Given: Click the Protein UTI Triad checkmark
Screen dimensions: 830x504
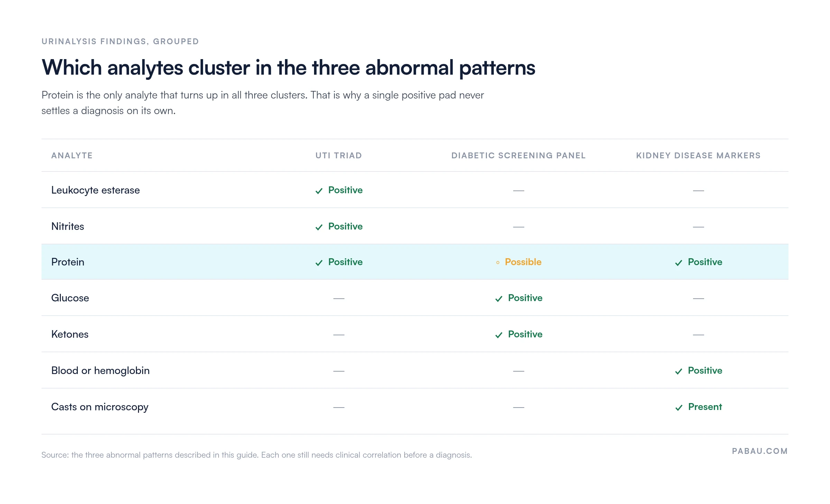Looking at the screenshot, I should click(x=319, y=263).
